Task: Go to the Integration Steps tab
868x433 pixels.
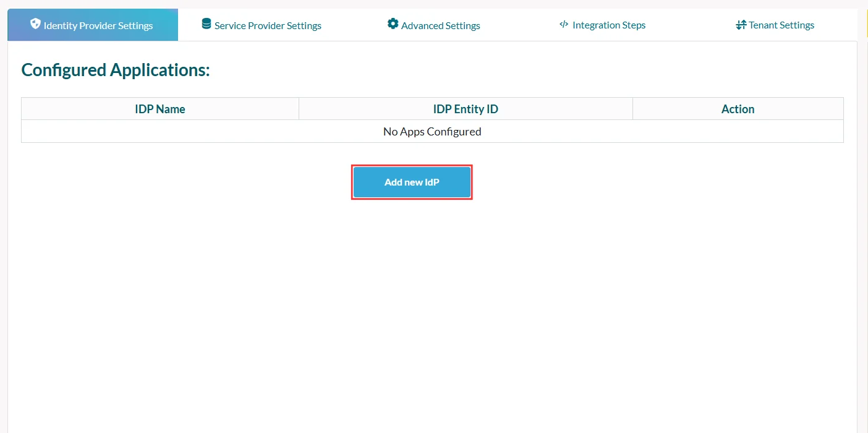Action: click(x=602, y=25)
